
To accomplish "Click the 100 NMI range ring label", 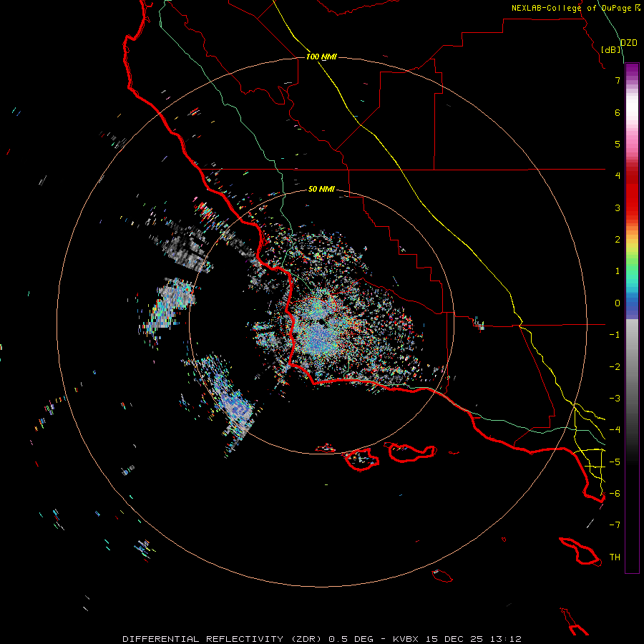I will pyautogui.click(x=321, y=57).
